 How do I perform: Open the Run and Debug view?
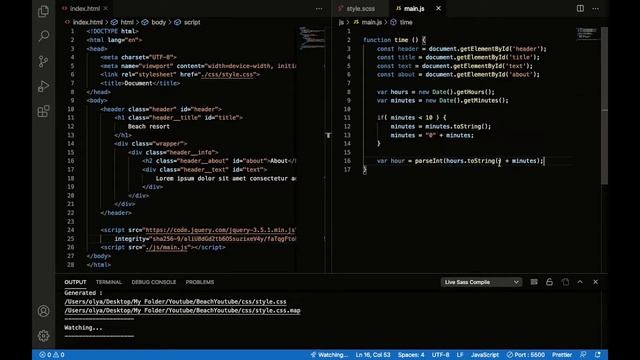point(43,86)
